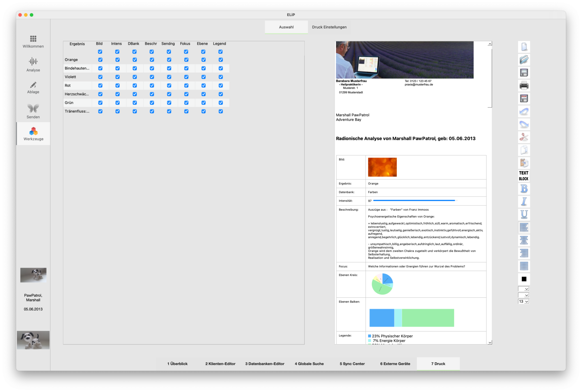
Task: Click the printer icon in right toolbar
Action: [524, 86]
